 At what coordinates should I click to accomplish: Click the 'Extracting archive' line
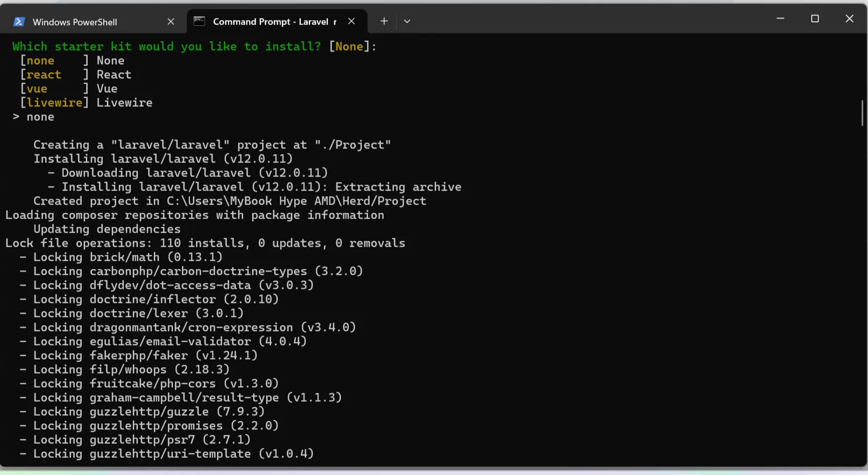(x=254, y=187)
